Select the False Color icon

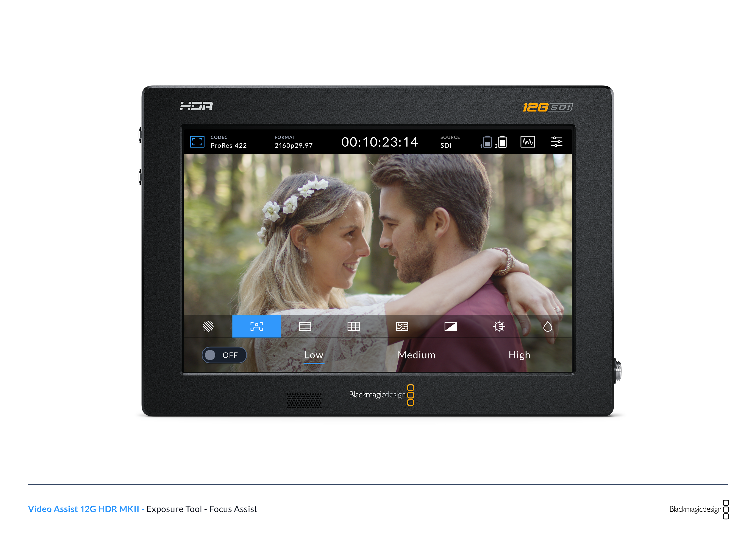[x=402, y=326]
